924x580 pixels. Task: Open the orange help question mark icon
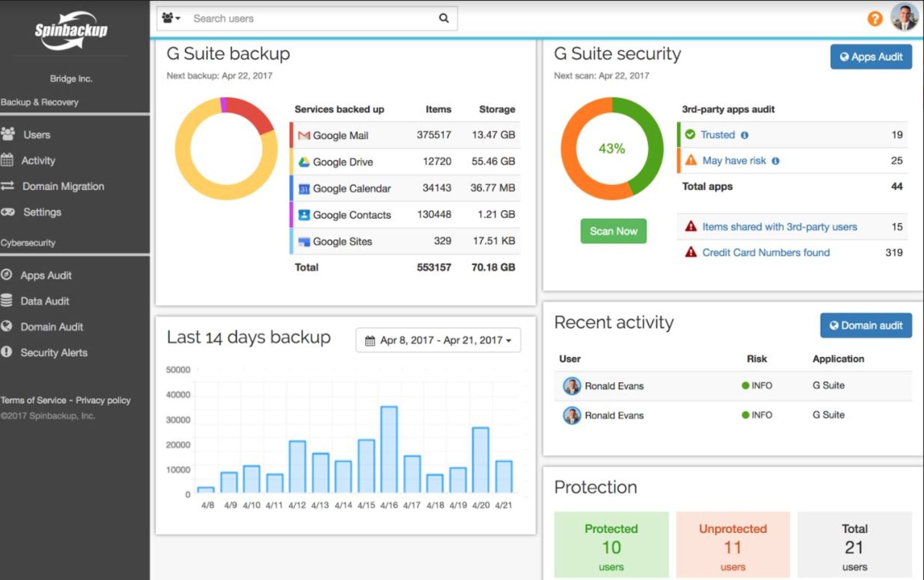click(x=874, y=19)
